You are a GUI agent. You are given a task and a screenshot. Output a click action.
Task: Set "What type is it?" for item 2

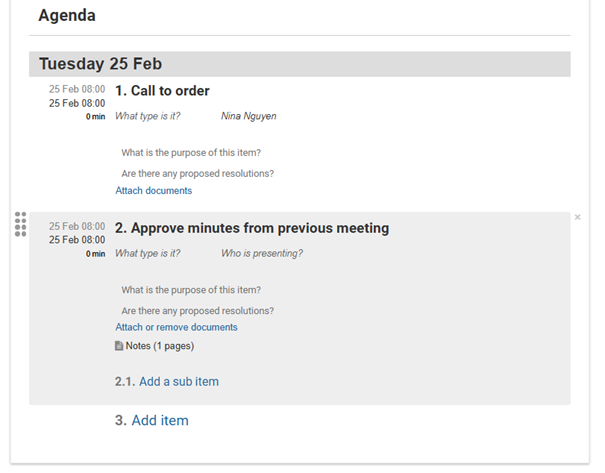[x=148, y=253]
